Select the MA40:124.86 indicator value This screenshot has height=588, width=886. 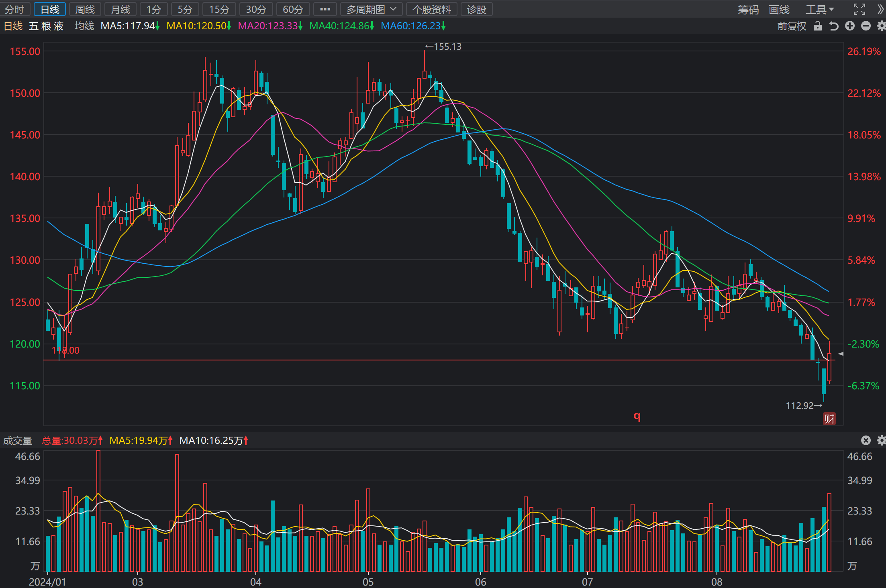[342, 26]
